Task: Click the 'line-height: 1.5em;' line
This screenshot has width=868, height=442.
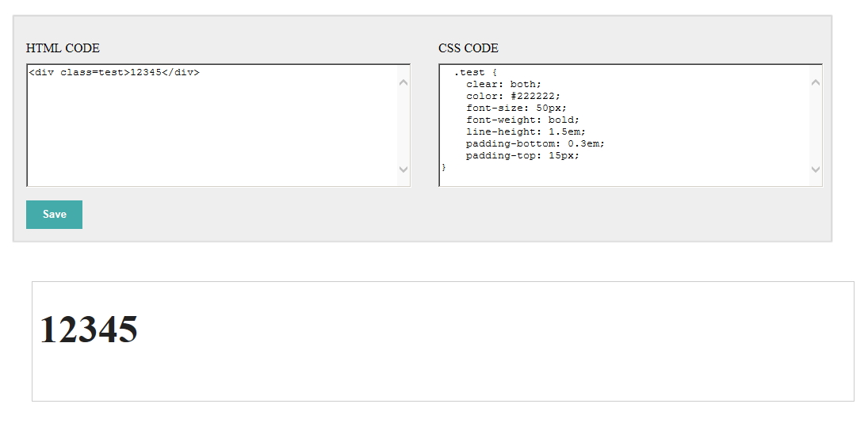Action: click(x=526, y=131)
